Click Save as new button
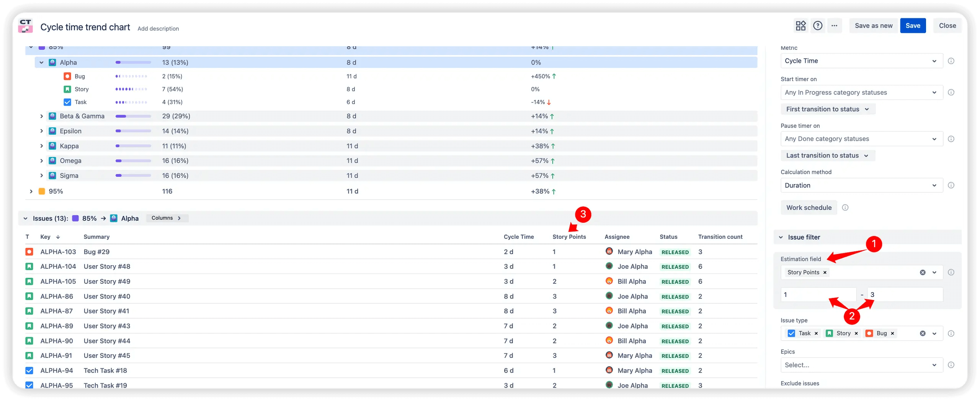Viewport: 980px width, 401px height. click(873, 26)
